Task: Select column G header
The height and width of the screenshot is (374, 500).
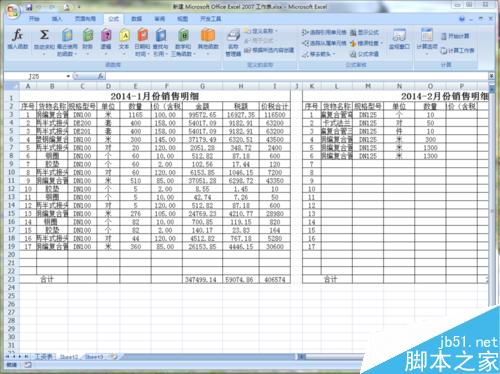Action: coord(202,86)
